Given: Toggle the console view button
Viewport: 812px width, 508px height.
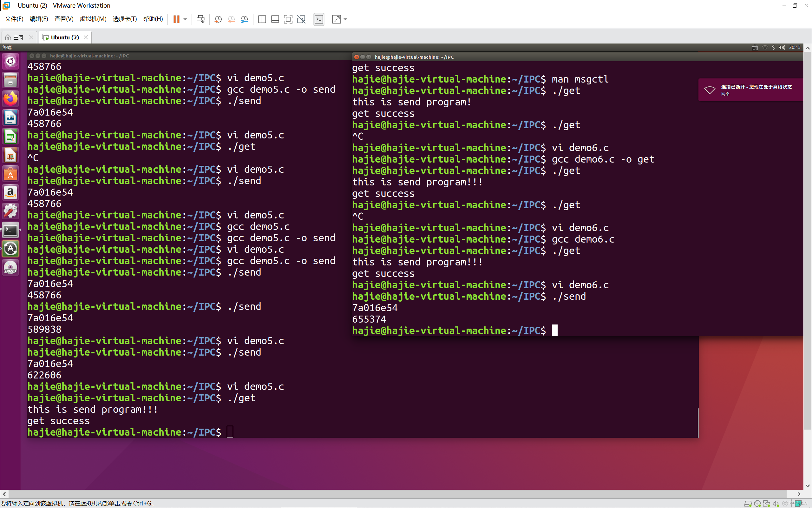Looking at the screenshot, I should pos(319,19).
